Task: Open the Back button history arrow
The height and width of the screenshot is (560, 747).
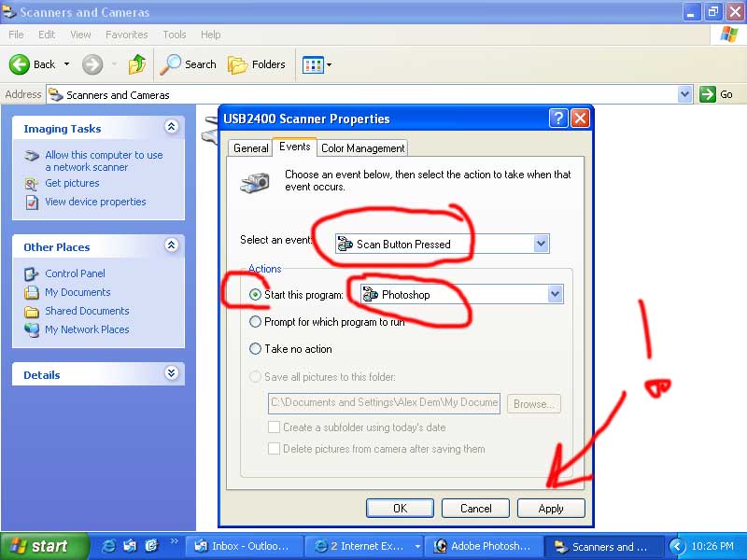Action: point(66,64)
